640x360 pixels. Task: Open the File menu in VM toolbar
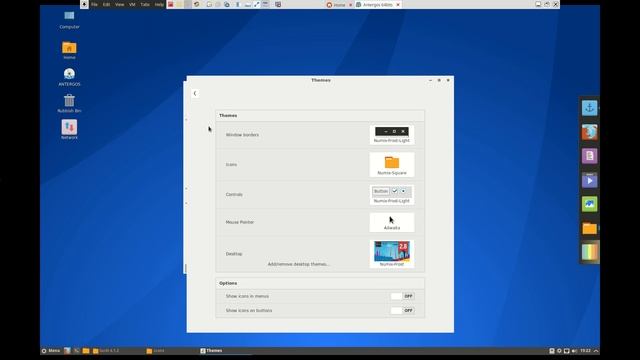point(94,4)
